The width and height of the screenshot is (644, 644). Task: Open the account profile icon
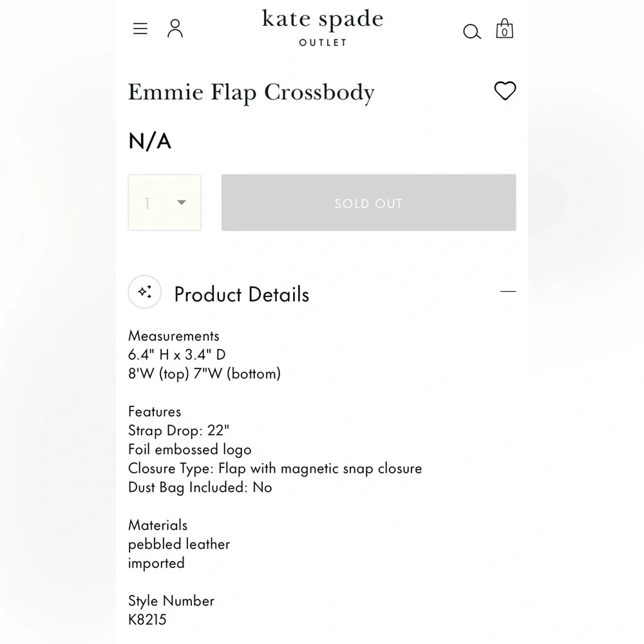(x=175, y=28)
